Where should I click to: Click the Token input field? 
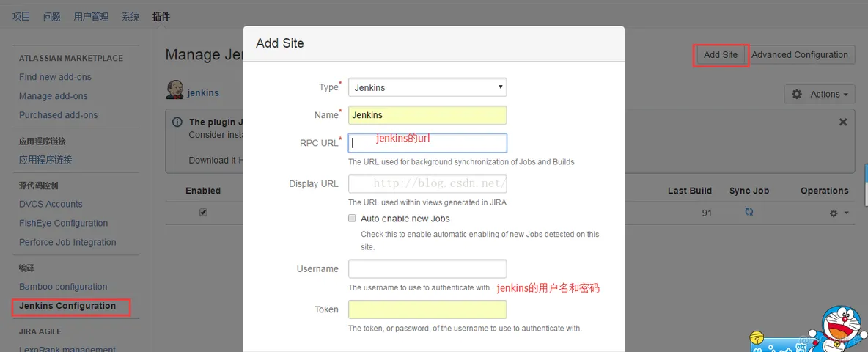coord(427,309)
